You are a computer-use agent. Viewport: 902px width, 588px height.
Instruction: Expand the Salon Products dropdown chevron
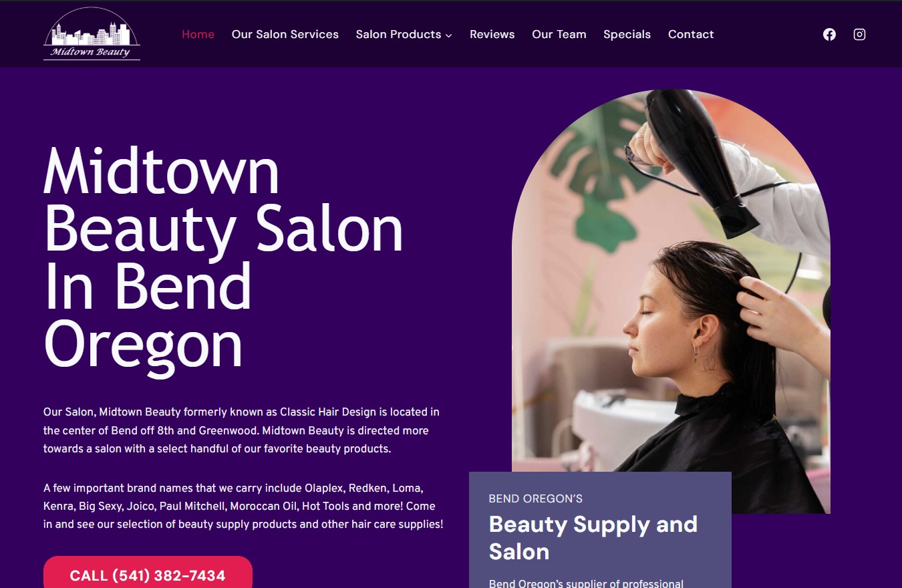click(x=449, y=35)
